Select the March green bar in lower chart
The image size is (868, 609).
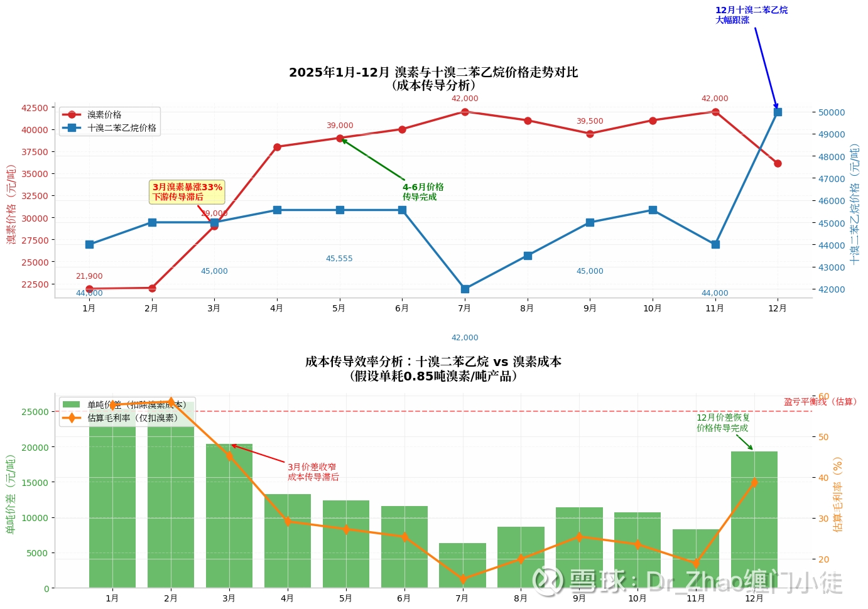(x=229, y=516)
